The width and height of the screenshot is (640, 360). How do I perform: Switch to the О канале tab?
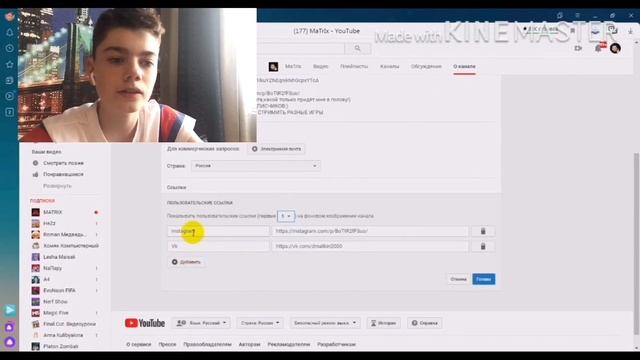pyautogui.click(x=464, y=67)
